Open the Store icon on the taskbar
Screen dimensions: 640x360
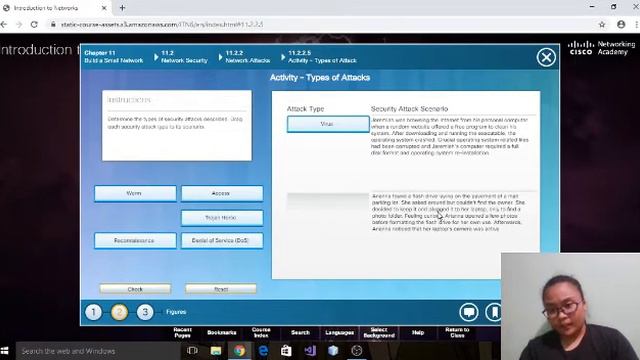point(287,351)
